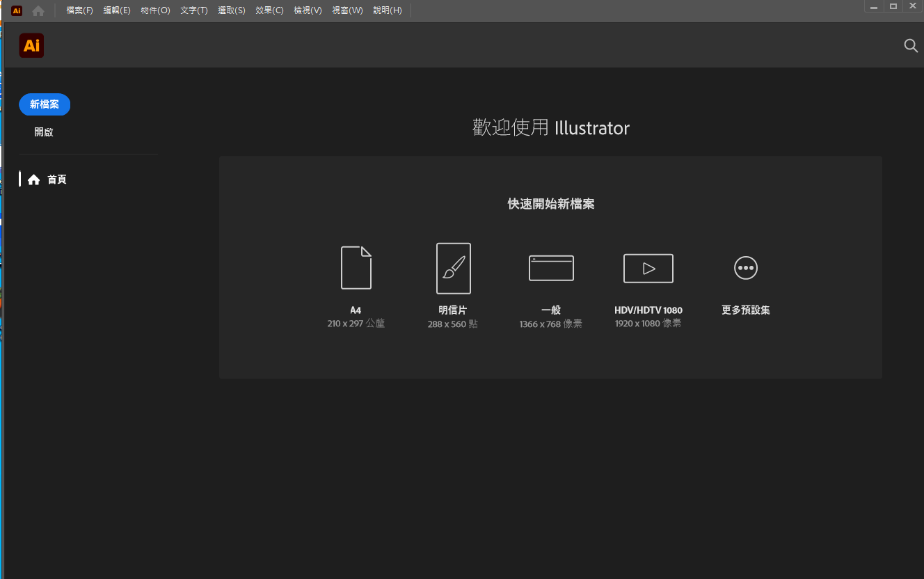Image resolution: width=924 pixels, height=579 pixels.
Task: Open the 文字(T) menu
Action: coord(193,10)
